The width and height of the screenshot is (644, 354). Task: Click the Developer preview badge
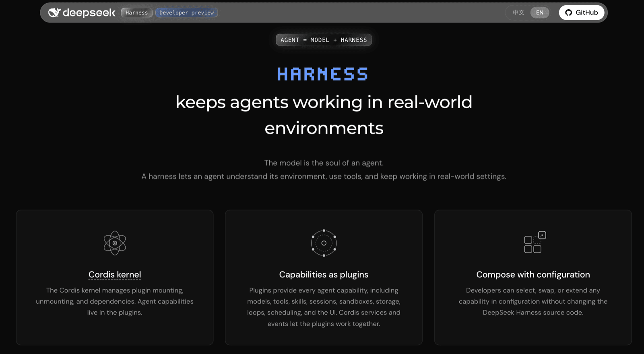tap(186, 12)
